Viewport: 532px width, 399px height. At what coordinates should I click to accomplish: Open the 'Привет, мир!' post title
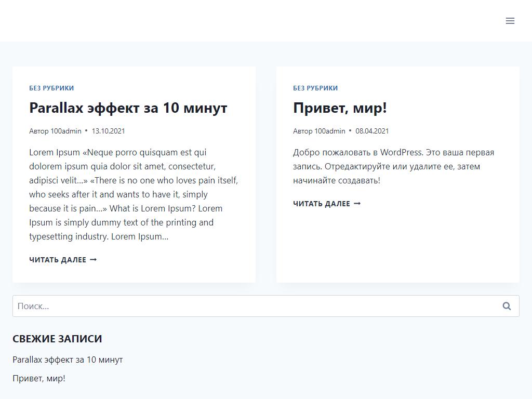(x=340, y=108)
